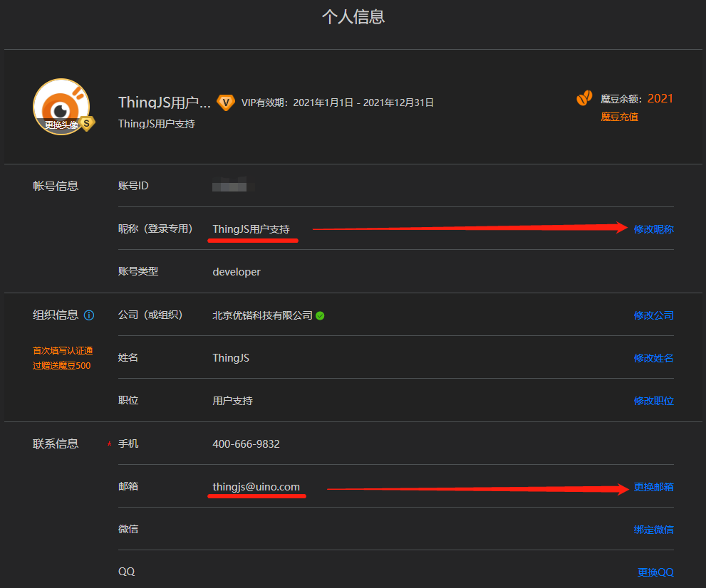This screenshot has height=588, width=706.
Task: Click the 联系信息 section heading
Action: (56, 444)
